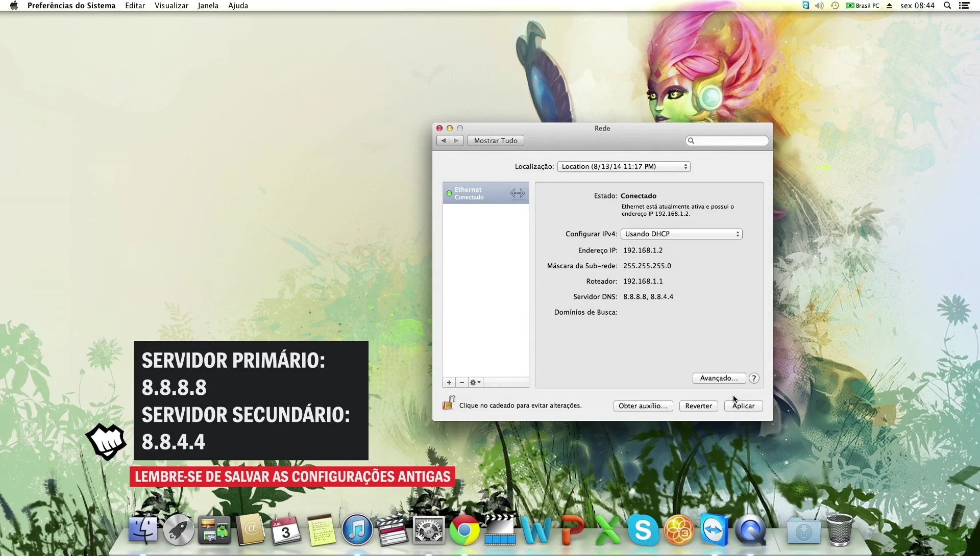
Task: Click the Avançado button
Action: coord(719,378)
